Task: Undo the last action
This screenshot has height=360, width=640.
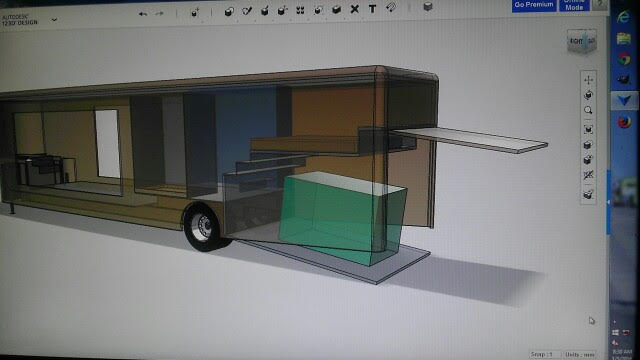Action: [142, 14]
